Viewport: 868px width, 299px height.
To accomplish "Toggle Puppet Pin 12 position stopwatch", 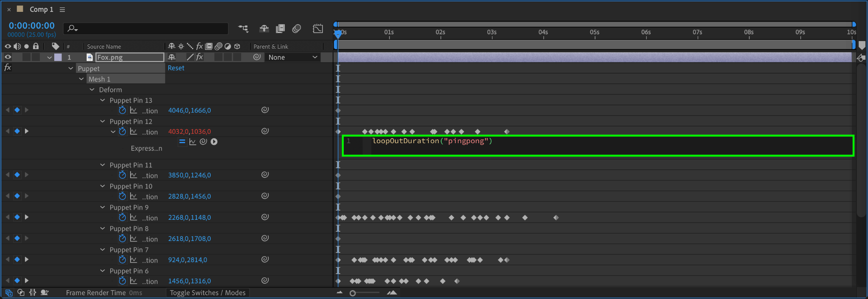I will 122,131.
